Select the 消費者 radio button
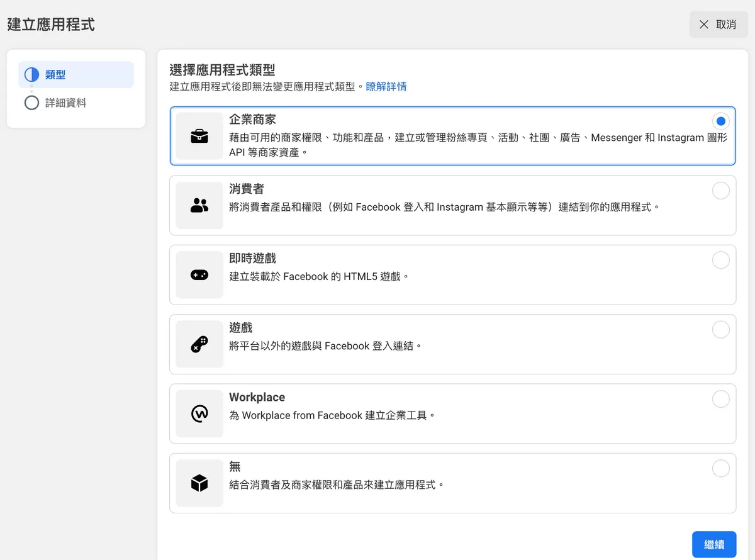The image size is (755, 560). 720,191
